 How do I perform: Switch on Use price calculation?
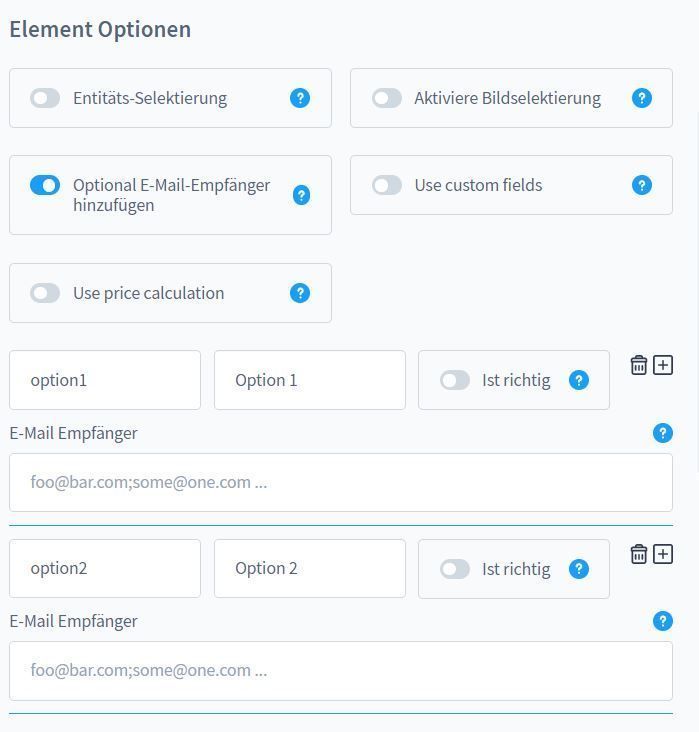(x=45, y=293)
